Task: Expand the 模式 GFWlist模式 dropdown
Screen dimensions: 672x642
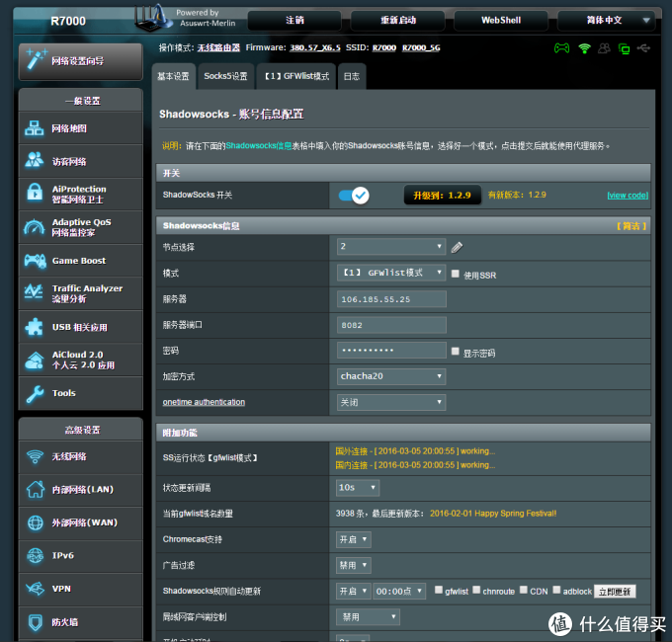Action: coord(390,273)
